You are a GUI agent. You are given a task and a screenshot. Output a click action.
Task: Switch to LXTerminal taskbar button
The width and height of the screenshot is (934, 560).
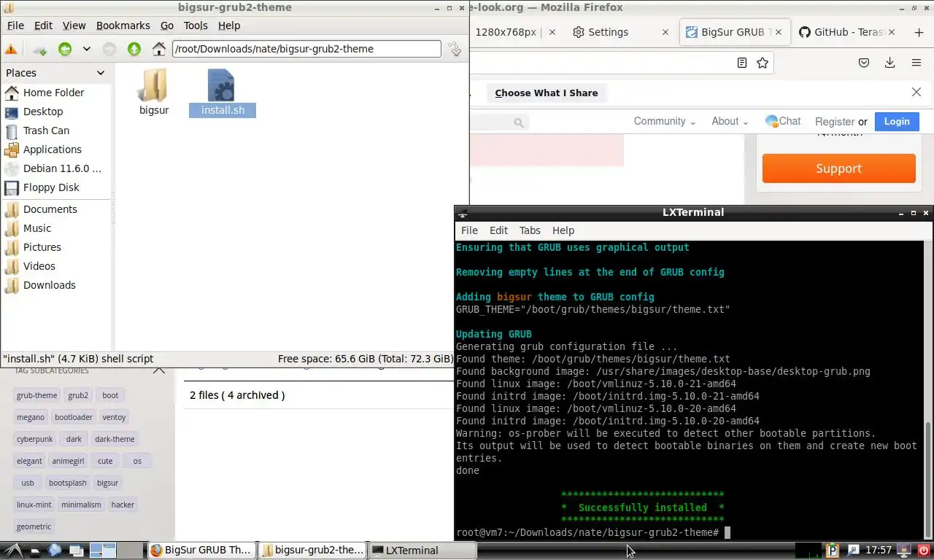point(421,551)
